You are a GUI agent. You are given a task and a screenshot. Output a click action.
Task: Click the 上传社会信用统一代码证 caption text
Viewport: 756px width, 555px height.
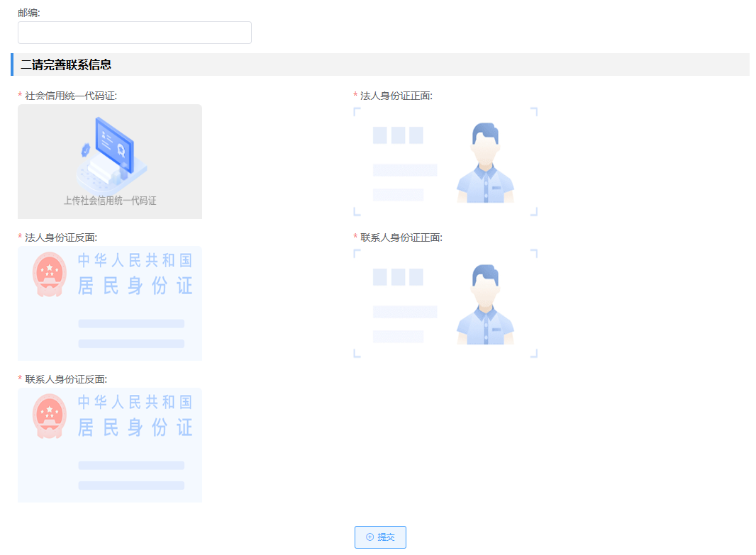[x=110, y=201]
